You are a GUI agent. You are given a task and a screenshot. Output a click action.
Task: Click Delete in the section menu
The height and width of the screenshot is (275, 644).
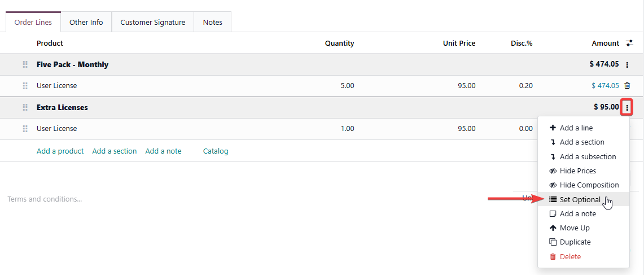point(570,257)
